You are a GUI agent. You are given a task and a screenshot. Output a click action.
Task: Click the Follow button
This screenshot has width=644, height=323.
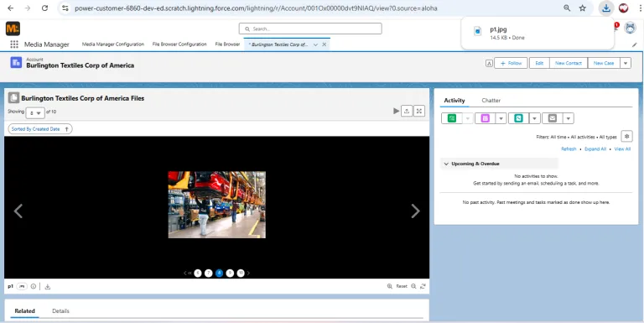coord(511,63)
